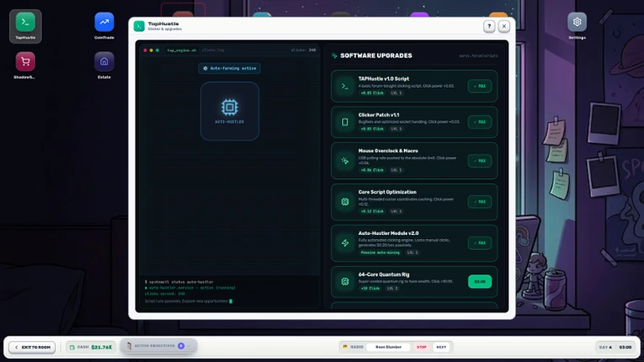Close the TapHustle window
Viewport: 644px width, 362px height.
pos(504,26)
